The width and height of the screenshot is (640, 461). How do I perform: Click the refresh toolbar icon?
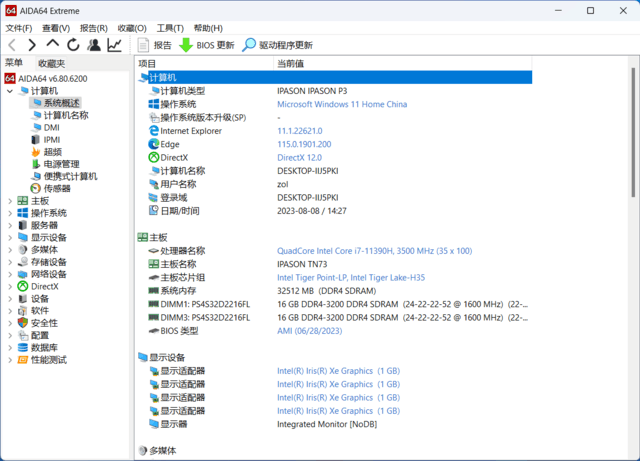pyautogui.click(x=73, y=45)
